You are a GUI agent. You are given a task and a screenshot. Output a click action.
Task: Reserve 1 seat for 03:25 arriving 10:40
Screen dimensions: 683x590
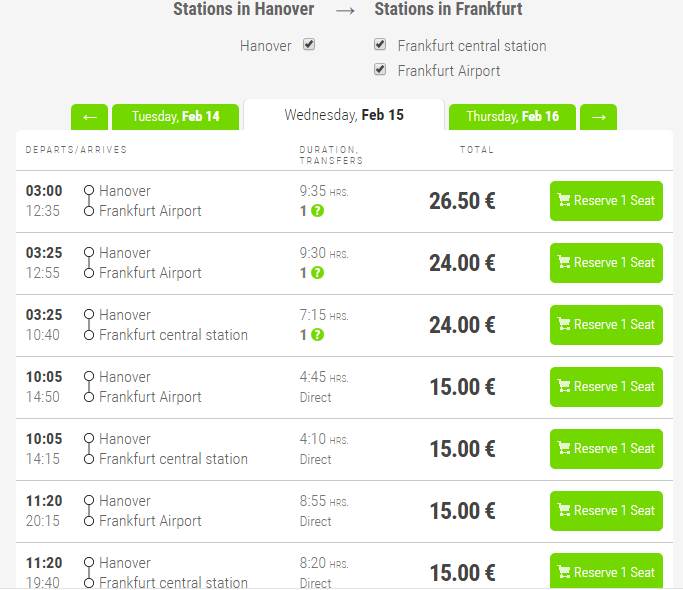606,325
